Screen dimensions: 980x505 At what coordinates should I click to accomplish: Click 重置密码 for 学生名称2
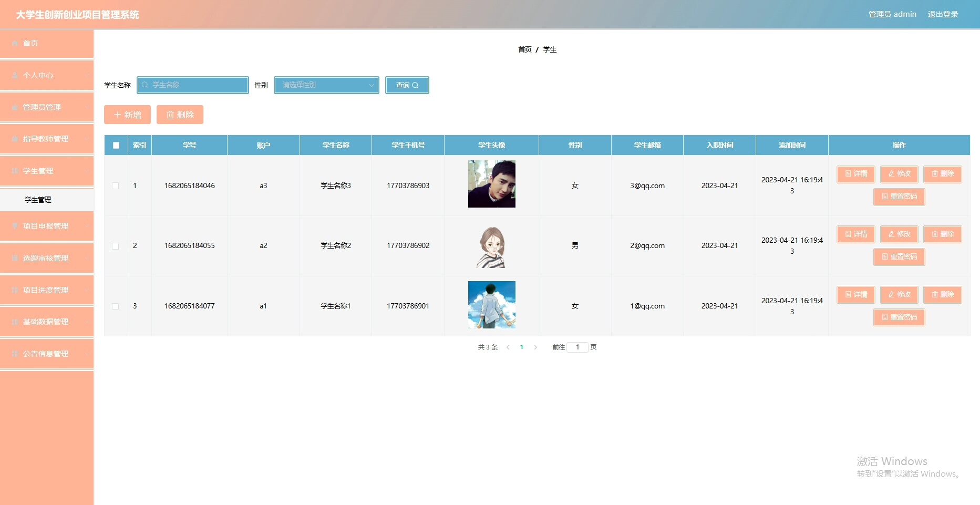point(899,257)
